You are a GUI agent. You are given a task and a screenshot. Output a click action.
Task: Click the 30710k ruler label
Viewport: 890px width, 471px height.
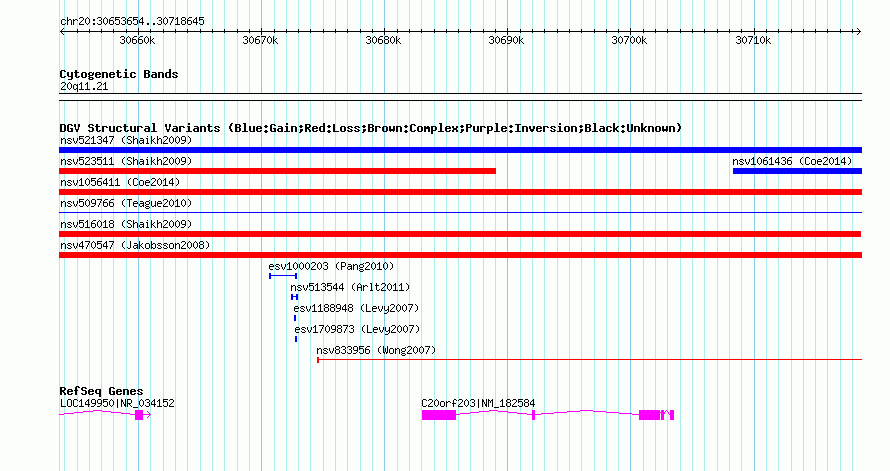point(753,40)
